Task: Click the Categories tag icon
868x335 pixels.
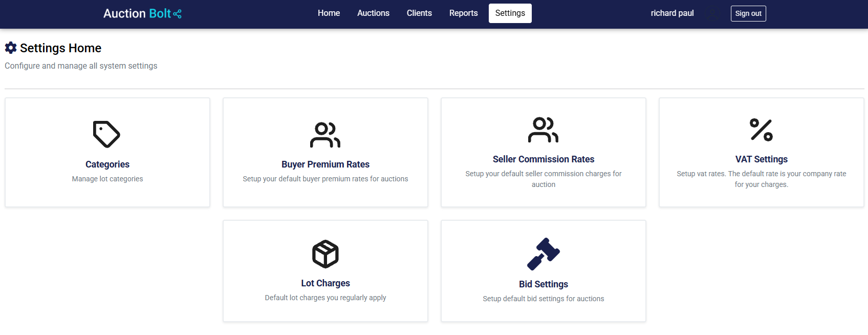Action: 106,134
